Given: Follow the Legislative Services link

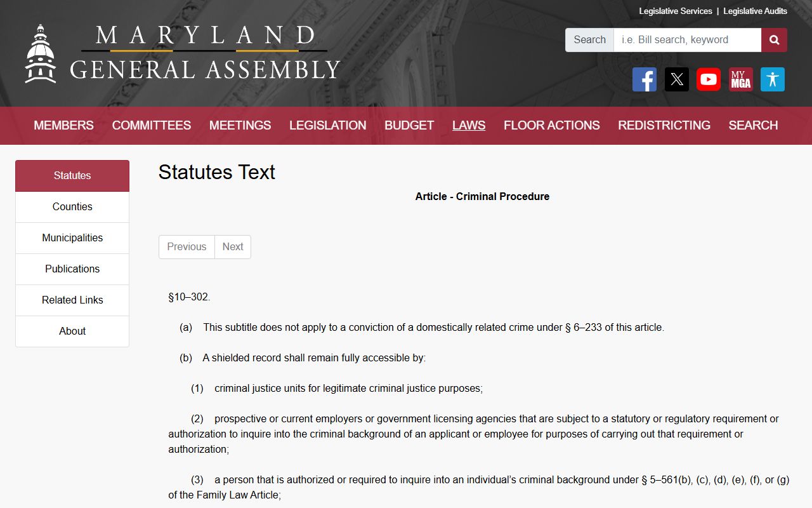Looking at the screenshot, I should [676, 11].
